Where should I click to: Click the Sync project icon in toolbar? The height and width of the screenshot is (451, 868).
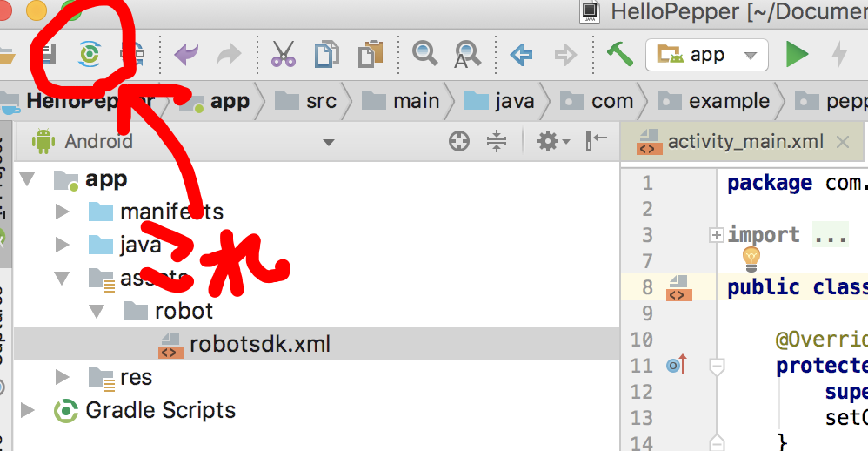tap(90, 54)
